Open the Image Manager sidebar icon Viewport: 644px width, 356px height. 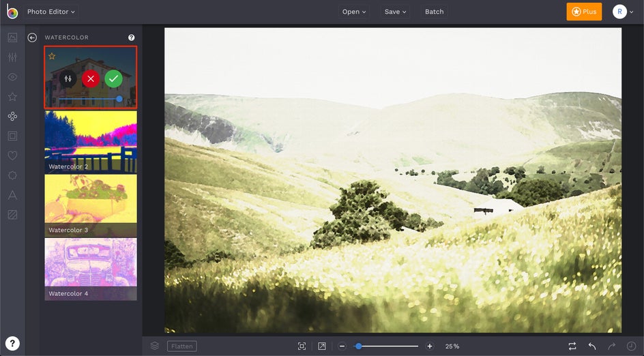pyautogui.click(x=12, y=38)
